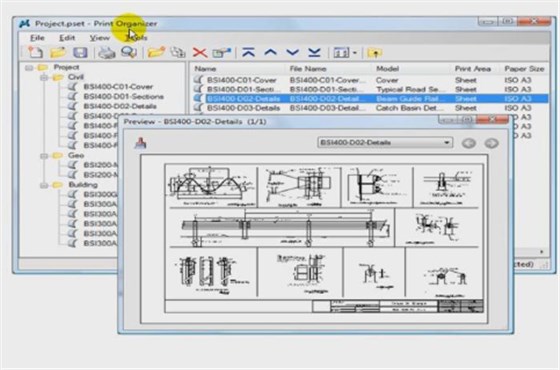Open Print Preview magnifier icon
Screen dimensions: 560x370
click(129, 52)
